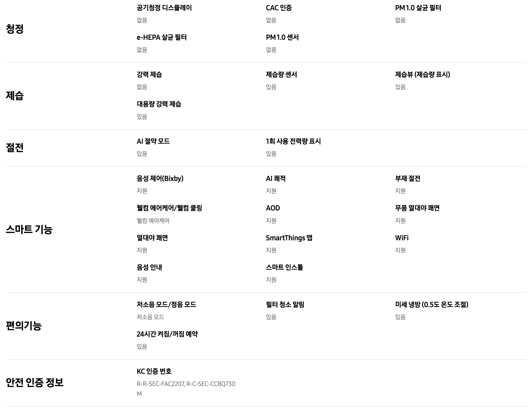
Task: Select the WiFi spec label
Action: pos(402,238)
